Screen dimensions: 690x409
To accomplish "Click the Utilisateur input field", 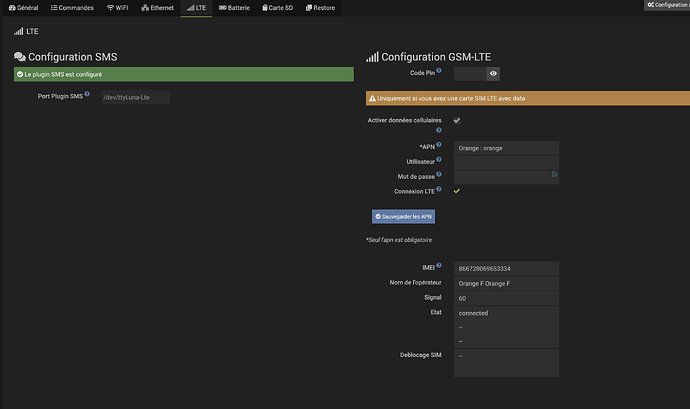I will pos(506,162).
